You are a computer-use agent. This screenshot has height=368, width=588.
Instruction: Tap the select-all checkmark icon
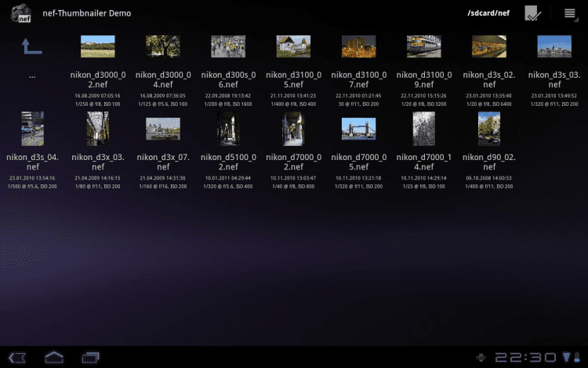[x=532, y=13]
